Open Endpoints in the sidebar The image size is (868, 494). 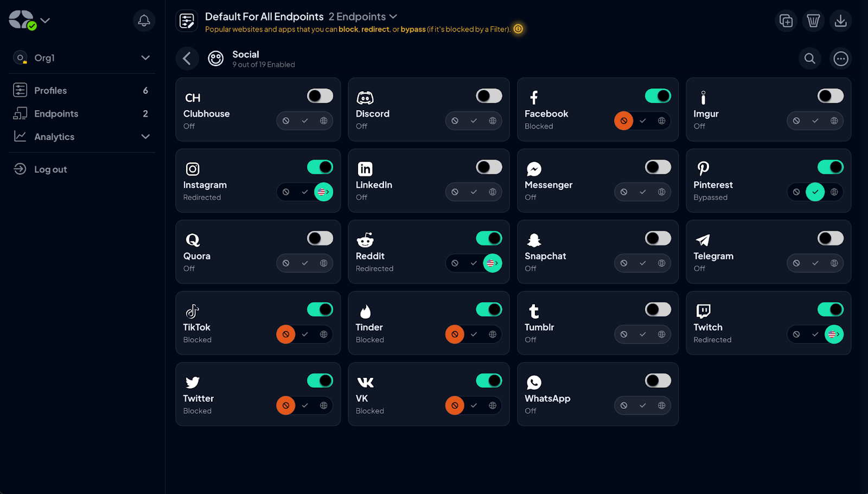[x=81, y=113]
